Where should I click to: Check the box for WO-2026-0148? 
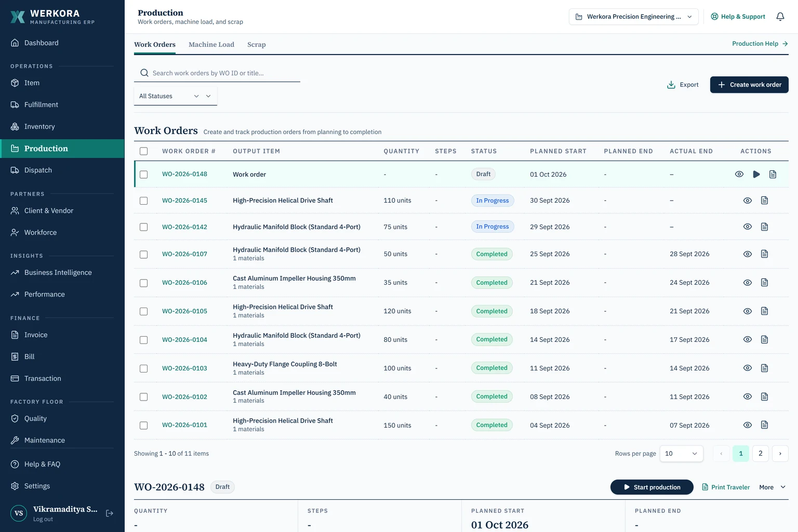(144, 175)
